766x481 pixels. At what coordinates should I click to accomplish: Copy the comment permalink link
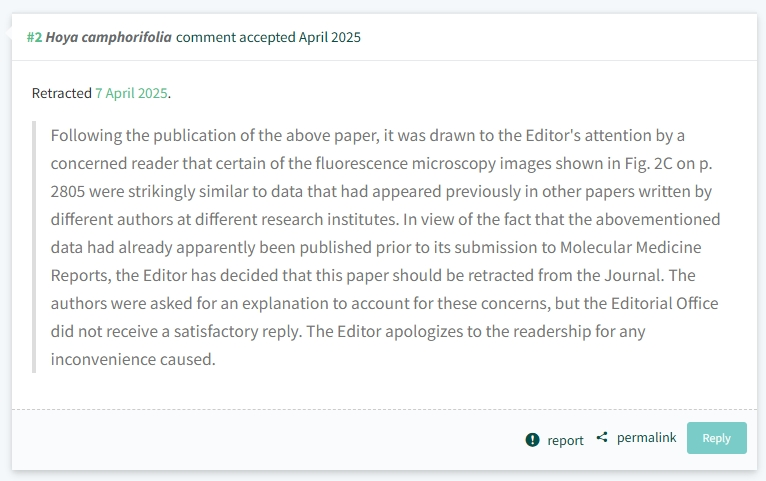click(646, 438)
